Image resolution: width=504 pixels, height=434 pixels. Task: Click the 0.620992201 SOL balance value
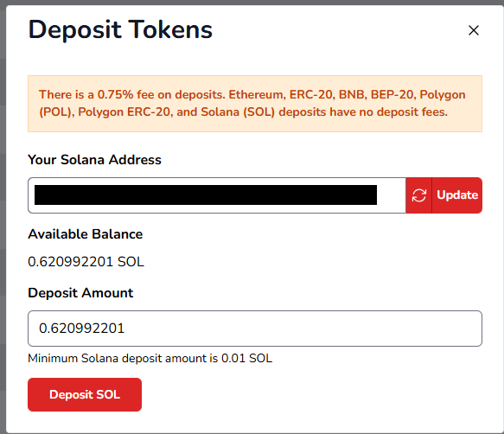coord(86,262)
